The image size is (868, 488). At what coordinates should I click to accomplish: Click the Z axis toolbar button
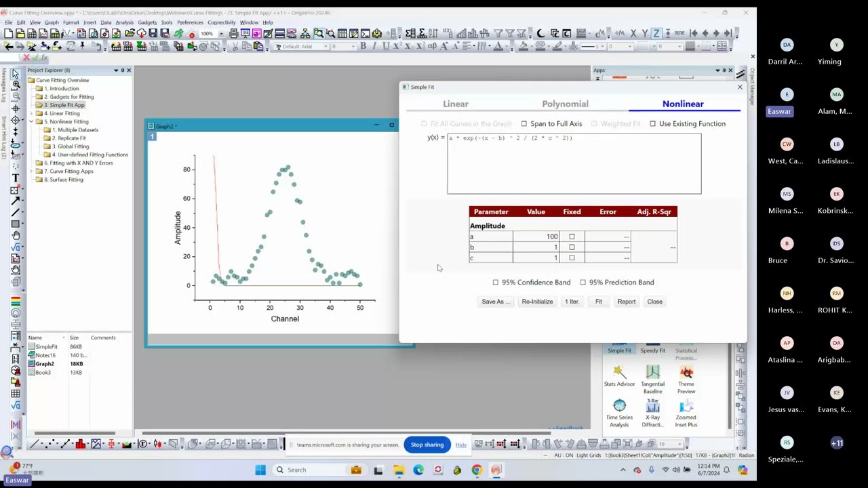656,33
